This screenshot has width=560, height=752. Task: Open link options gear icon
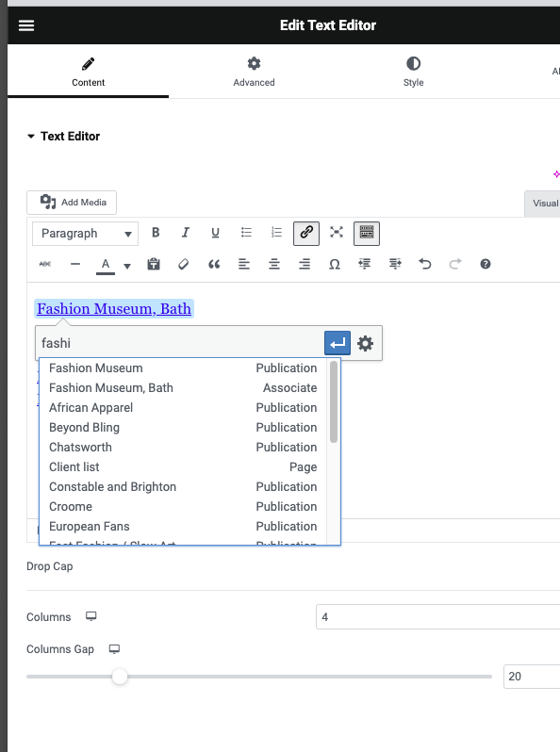[365, 343]
